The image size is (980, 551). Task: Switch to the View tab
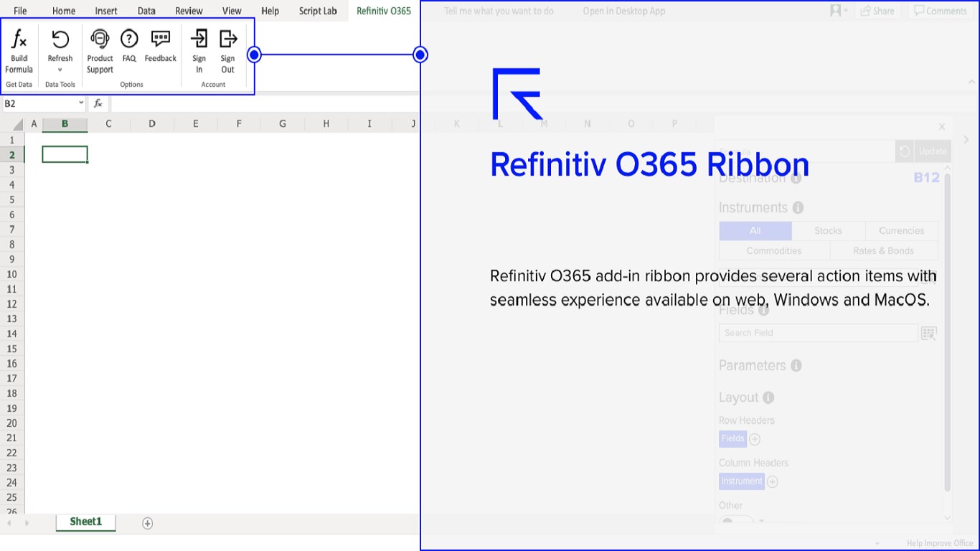pyautogui.click(x=232, y=11)
